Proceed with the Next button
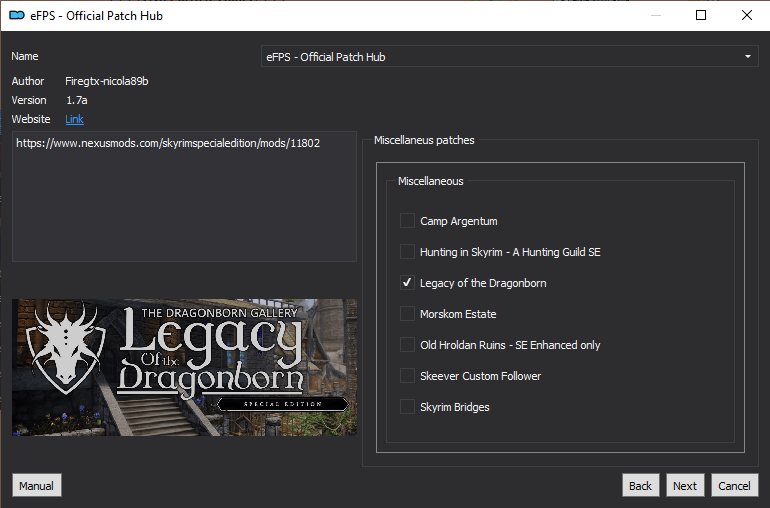Image resolution: width=770 pixels, height=508 pixels. click(685, 485)
